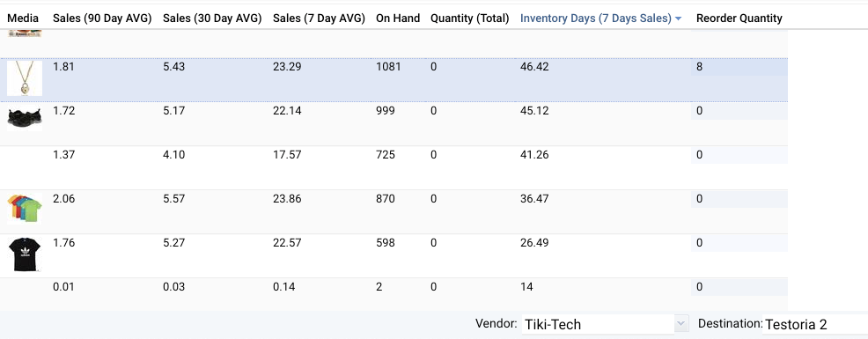Select the Vendor Tiki-Tech combo box
The width and height of the screenshot is (868, 339).
[x=605, y=324]
